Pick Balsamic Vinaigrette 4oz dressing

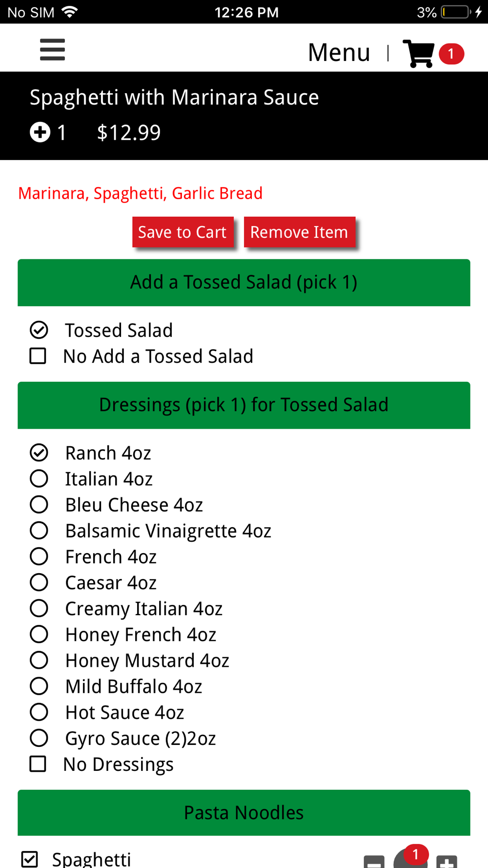[x=39, y=531]
